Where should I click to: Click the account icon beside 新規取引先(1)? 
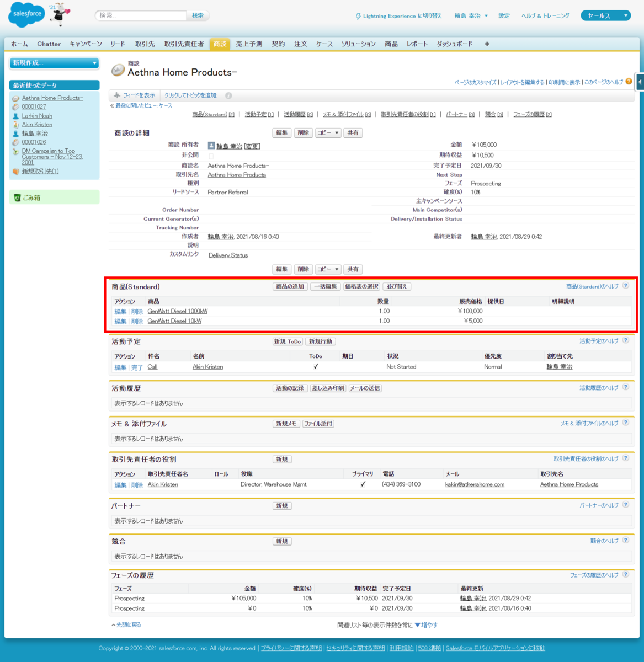[x=16, y=172]
